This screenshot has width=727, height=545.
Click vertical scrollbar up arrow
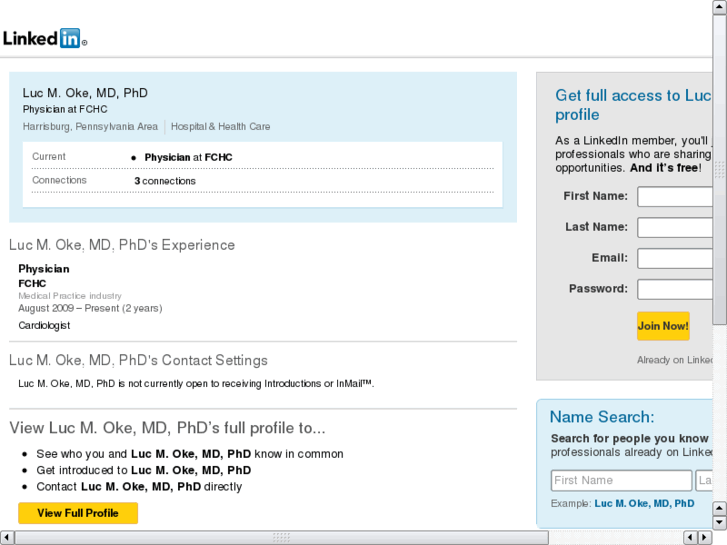coord(720,7)
